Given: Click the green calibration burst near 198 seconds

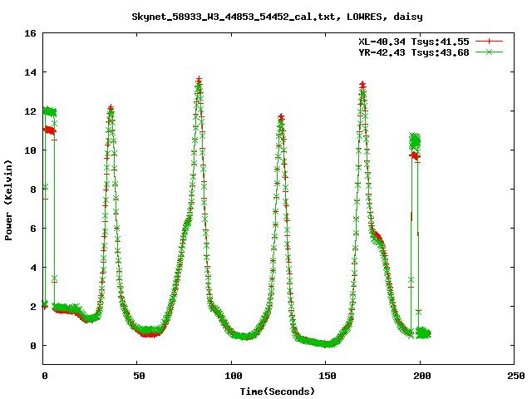Looking at the screenshot, I should [x=415, y=141].
